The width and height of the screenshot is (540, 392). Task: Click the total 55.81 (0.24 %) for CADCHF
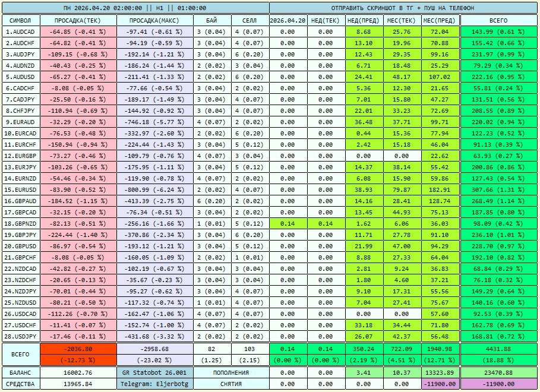coord(498,88)
